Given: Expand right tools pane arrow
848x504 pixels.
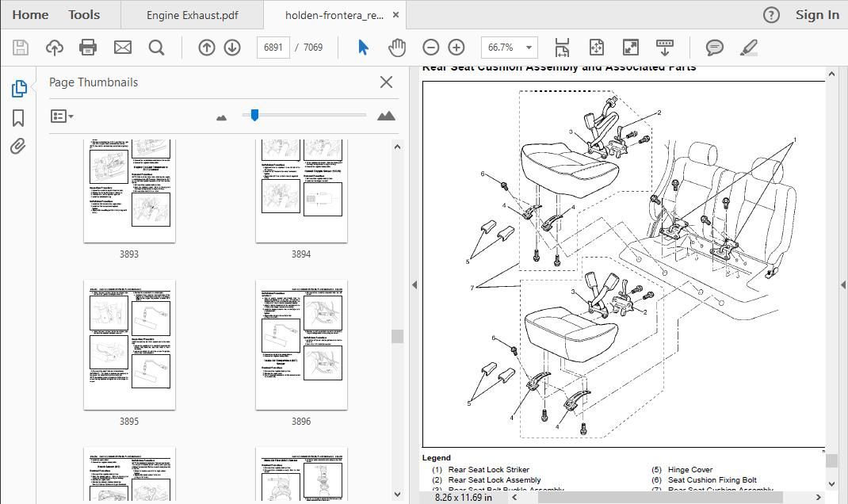Looking at the screenshot, I should pyautogui.click(x=843, y=284).
